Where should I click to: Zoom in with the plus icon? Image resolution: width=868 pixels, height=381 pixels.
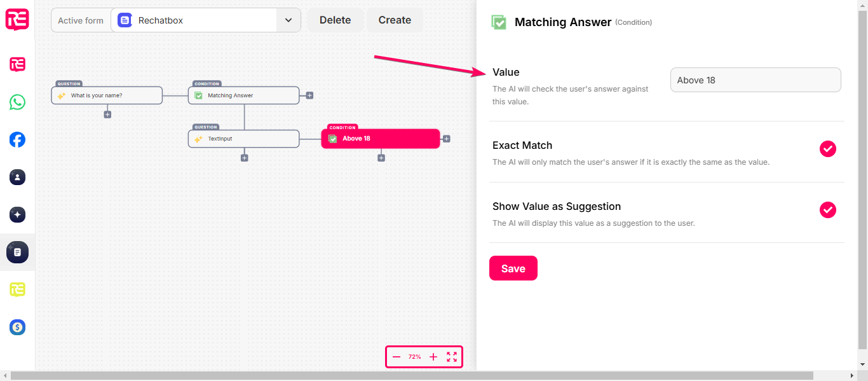coord(433,357)
